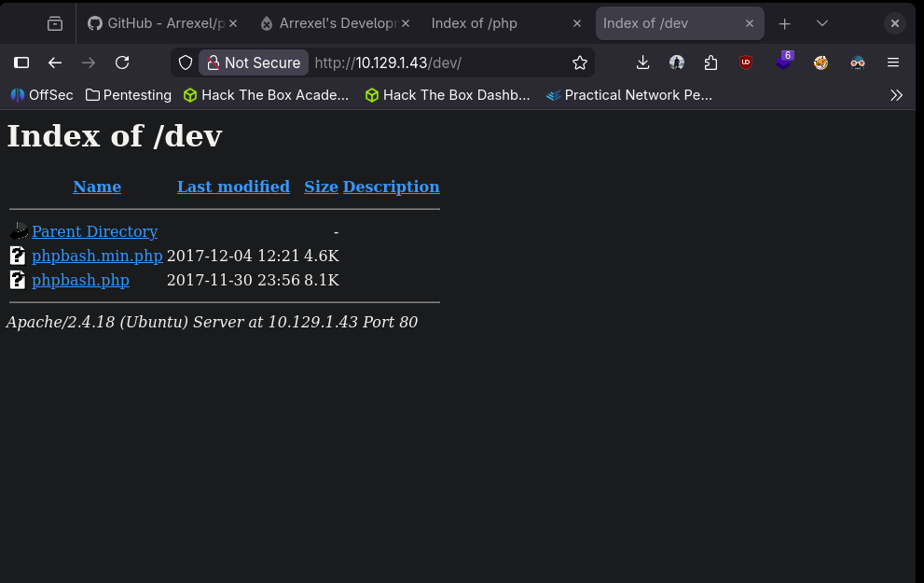
Task: Reload the current page
Action: pyautogui.click(x=122, y=62)
